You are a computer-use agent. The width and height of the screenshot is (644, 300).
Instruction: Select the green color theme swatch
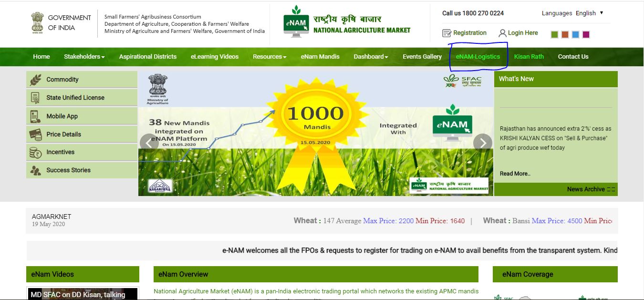[554, 34]
